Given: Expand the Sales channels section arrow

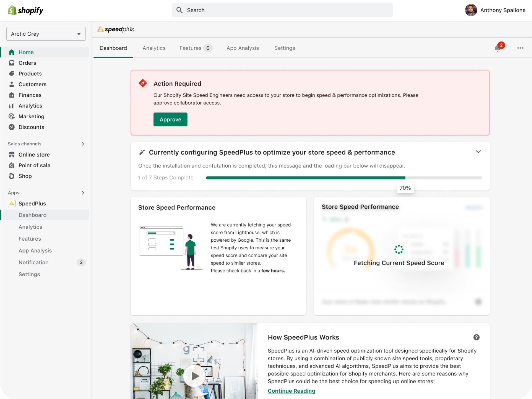Looking at the screenshot, I should [x=83, y=144].
